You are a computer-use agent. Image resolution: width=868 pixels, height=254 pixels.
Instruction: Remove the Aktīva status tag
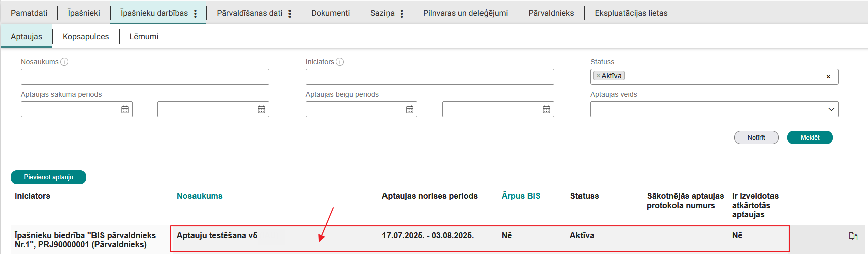[x=598, y=76]
